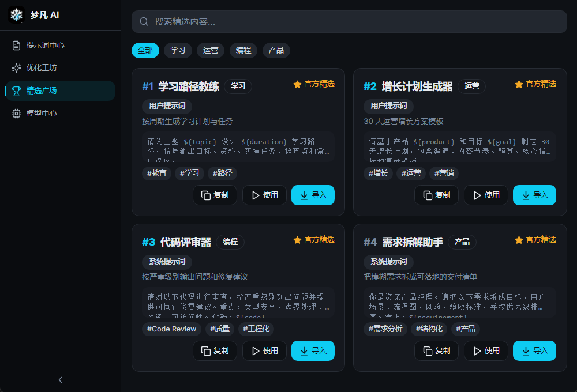The image size is (577, 392).
Task: Click star icon on 需求拆解助手 card
Action: 519,240
